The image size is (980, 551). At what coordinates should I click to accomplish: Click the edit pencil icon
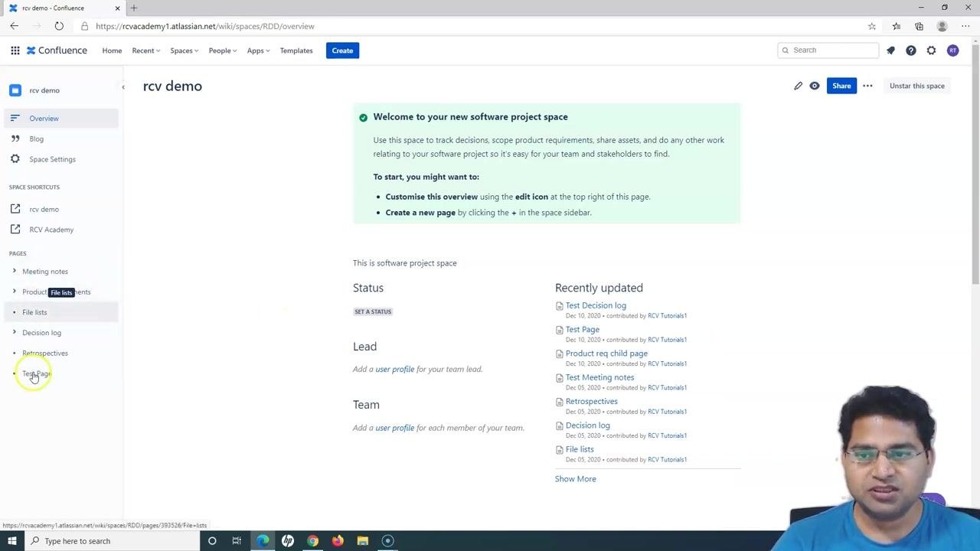[798, 86]
